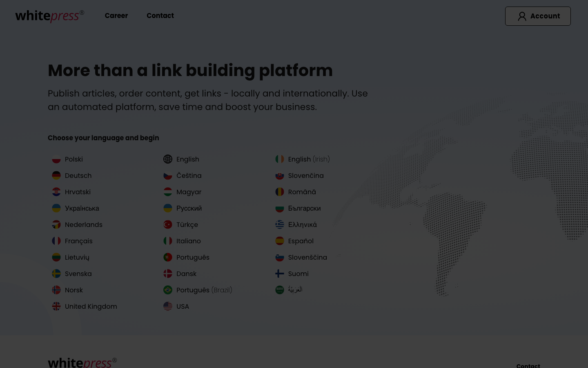Select the USA text link
Viewport: 588px width, 368px height.
click(x=183, y=306)
